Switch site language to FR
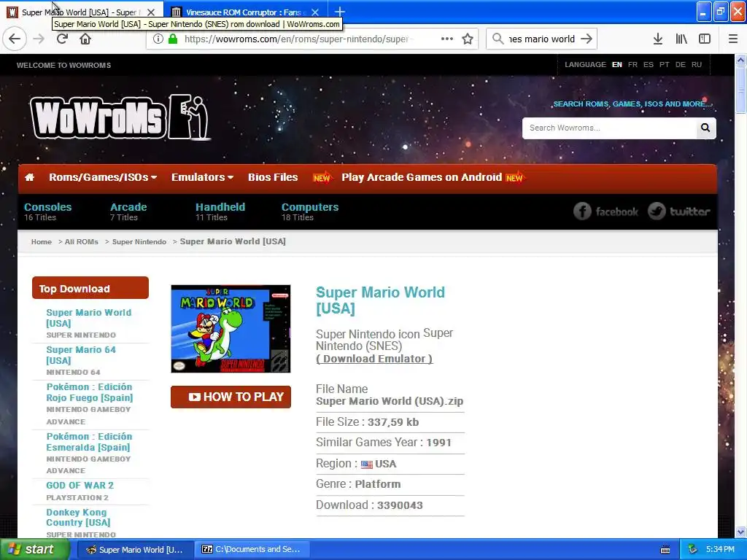The height and width of the screenshot is (560, 747). pos(632,65)
